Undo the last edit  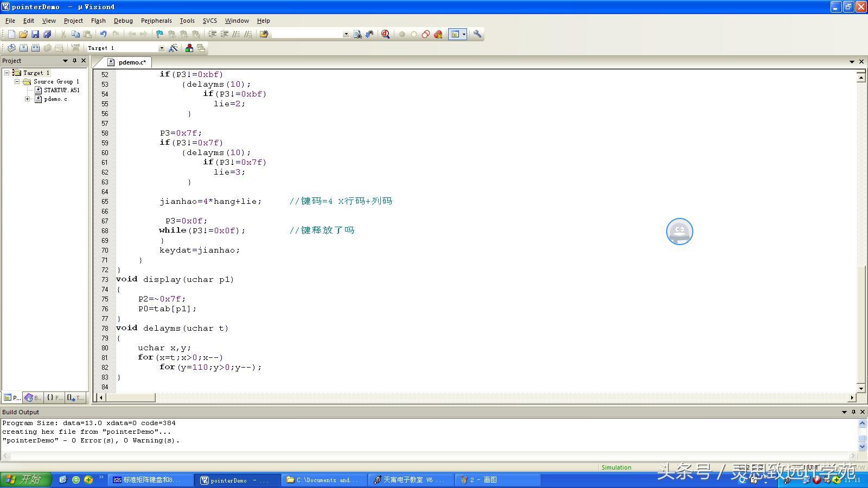[103, 34]
